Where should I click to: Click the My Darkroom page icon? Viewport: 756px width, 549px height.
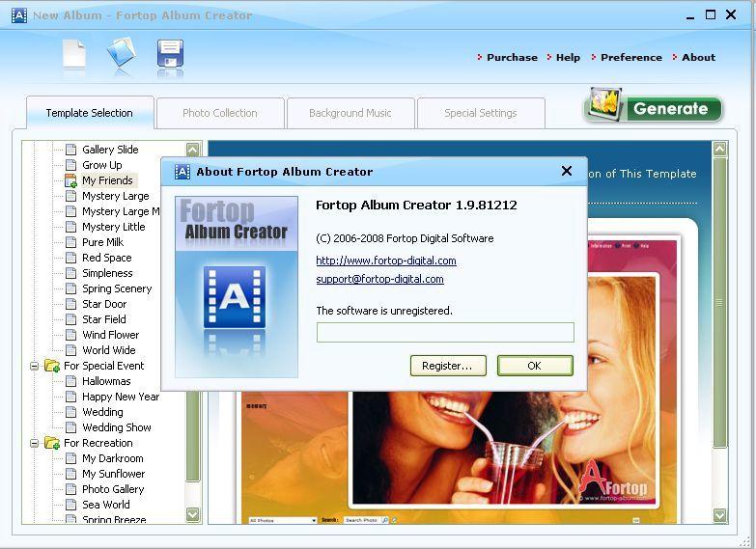click(x=70, y=458)
